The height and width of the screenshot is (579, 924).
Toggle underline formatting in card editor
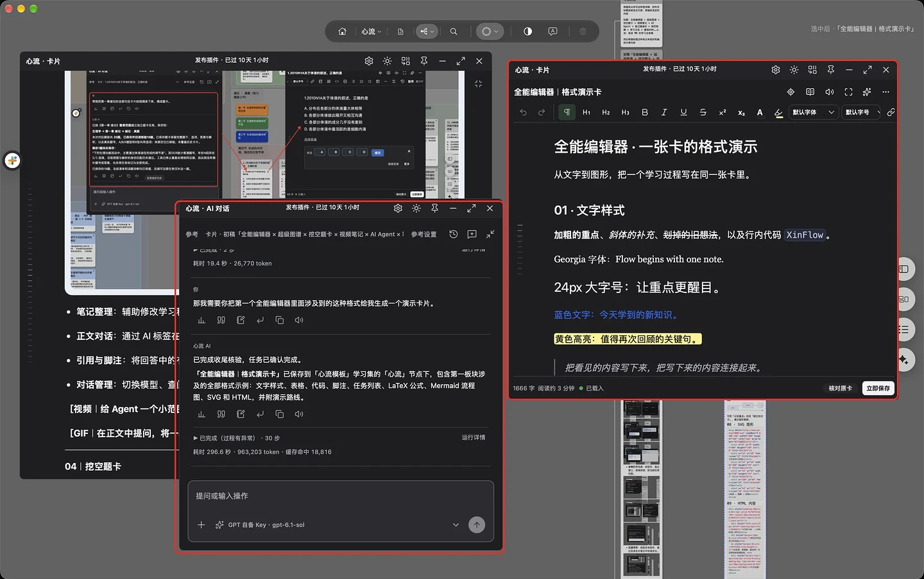coord(683,112)
